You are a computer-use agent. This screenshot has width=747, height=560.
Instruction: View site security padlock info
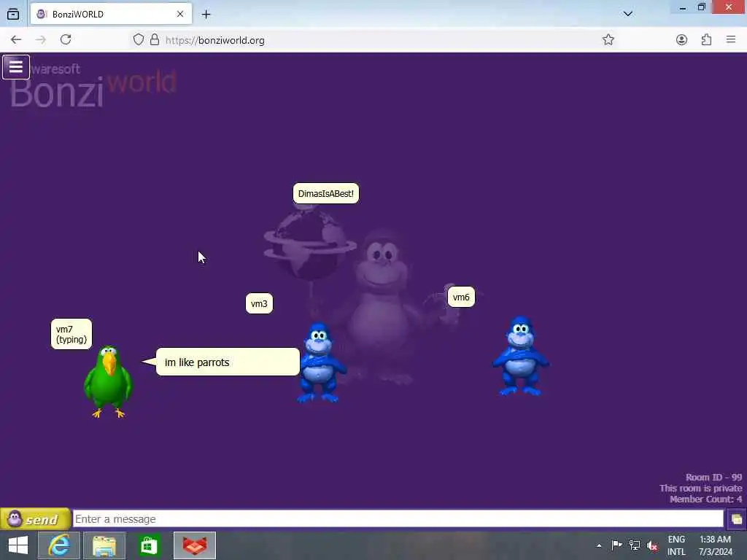click(x=155, y=40)
